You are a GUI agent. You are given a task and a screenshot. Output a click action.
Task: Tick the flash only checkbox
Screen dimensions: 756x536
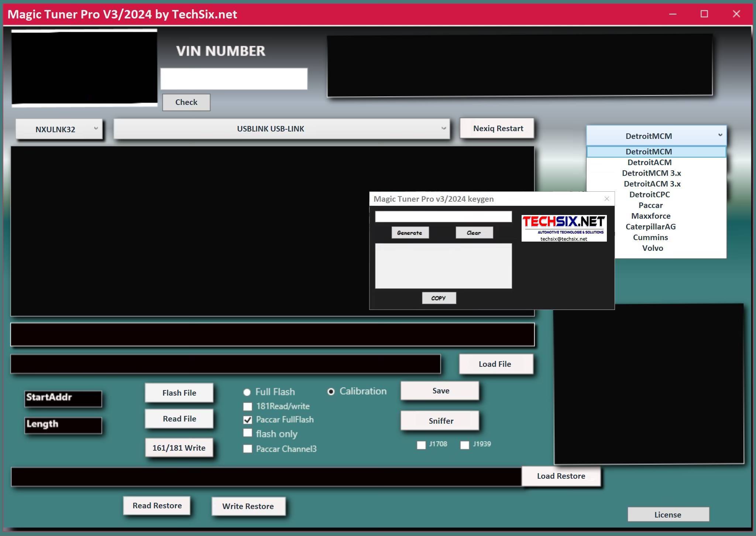tap(248, 433)
